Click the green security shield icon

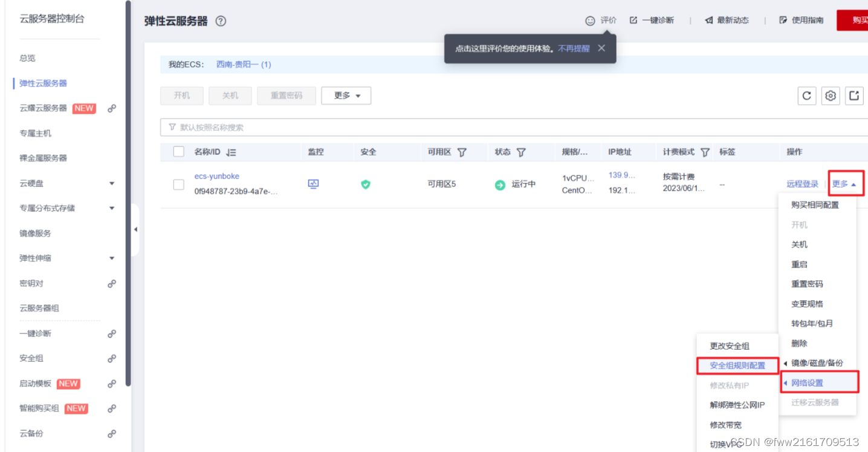click(365, 185)
